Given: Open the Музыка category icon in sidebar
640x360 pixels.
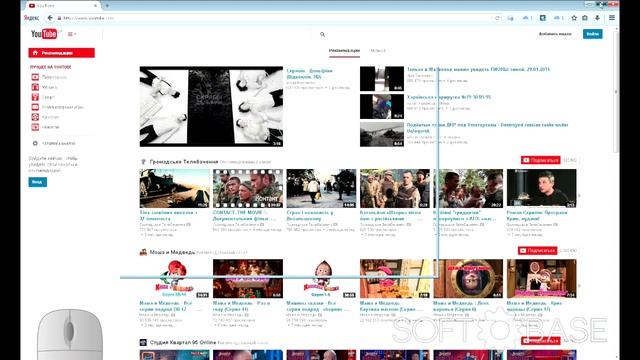Looking at the screenshot, I should [35, 87].
